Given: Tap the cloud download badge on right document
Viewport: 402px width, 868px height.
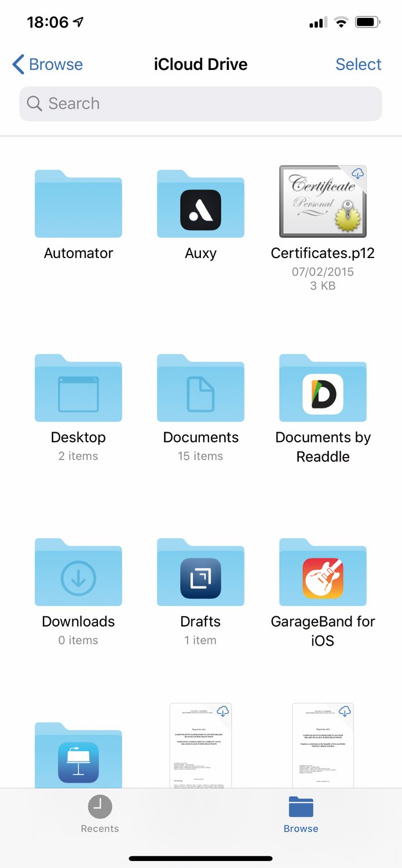Looking at the screenshot, I should (345, 711).
